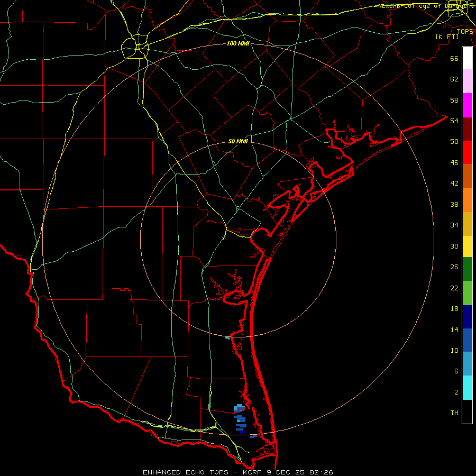Click the legend value "10"
Screen dimensions: 476x476
[x=454, y=351]
